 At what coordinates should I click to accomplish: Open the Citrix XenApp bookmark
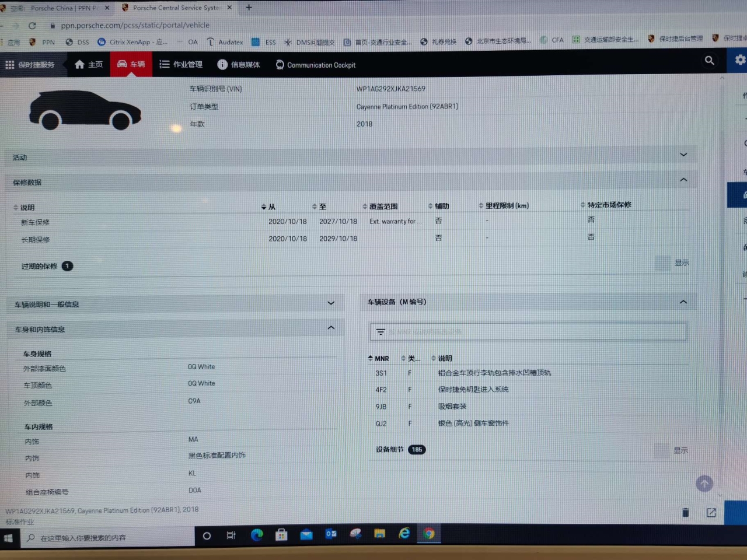(x=132, y=42)
